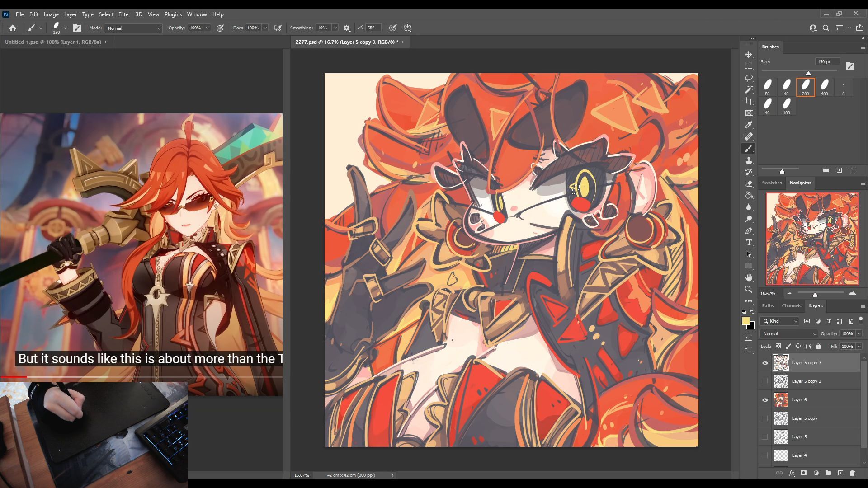This screenshot has width=868, height=488.
Task: Select the Frame tool
Action: 749,113
